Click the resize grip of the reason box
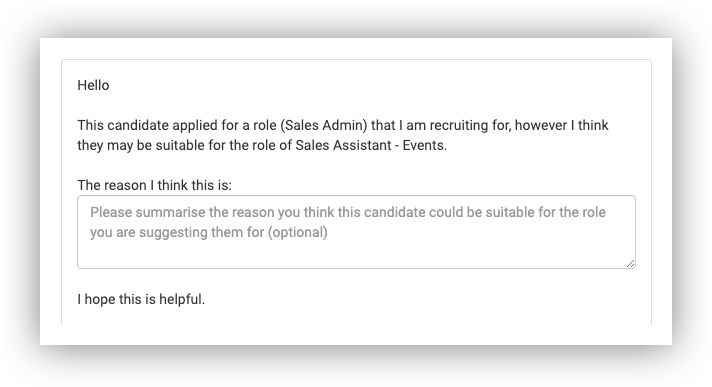This screenshot has width=712, height=387. 630,263
